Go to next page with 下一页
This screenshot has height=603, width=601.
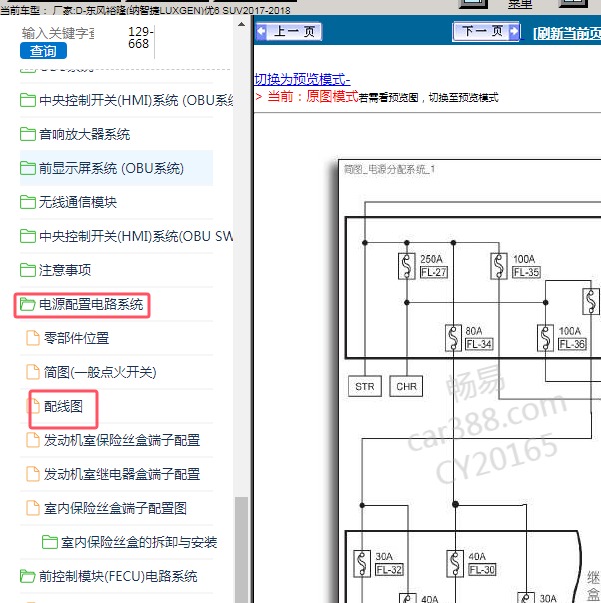(486, 32)
